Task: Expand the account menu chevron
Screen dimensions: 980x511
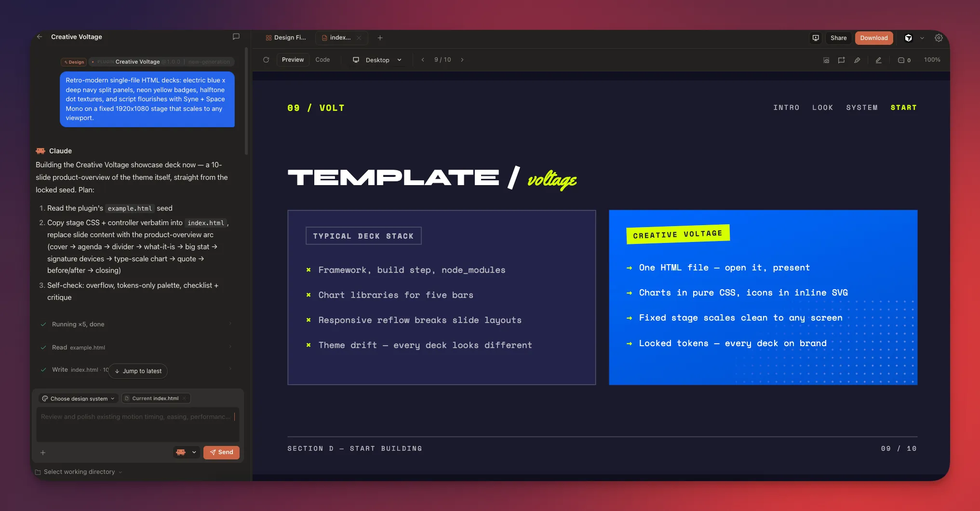Action: point(922,38)
